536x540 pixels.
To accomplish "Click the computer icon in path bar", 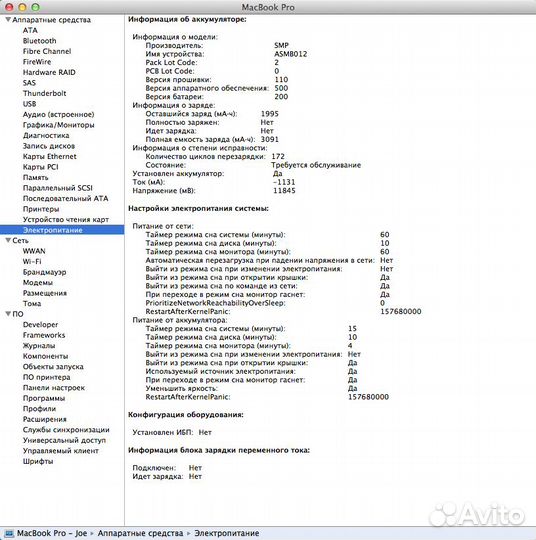I will click(9, 533).
